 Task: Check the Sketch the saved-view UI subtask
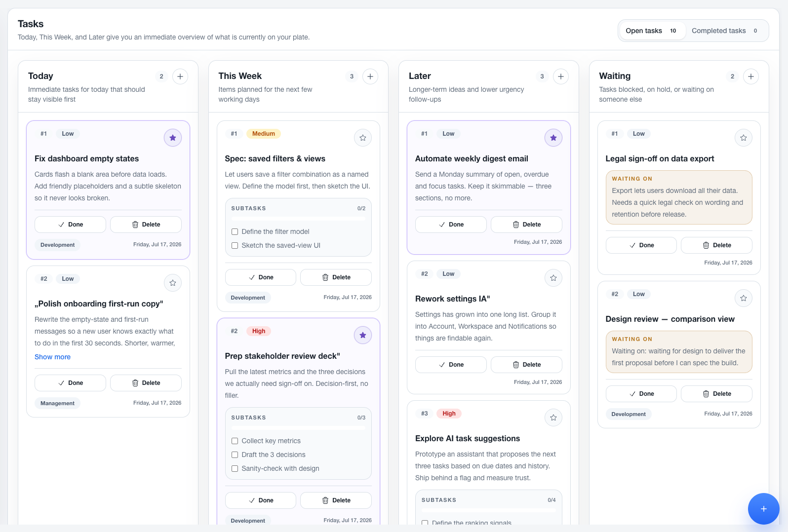235,245
